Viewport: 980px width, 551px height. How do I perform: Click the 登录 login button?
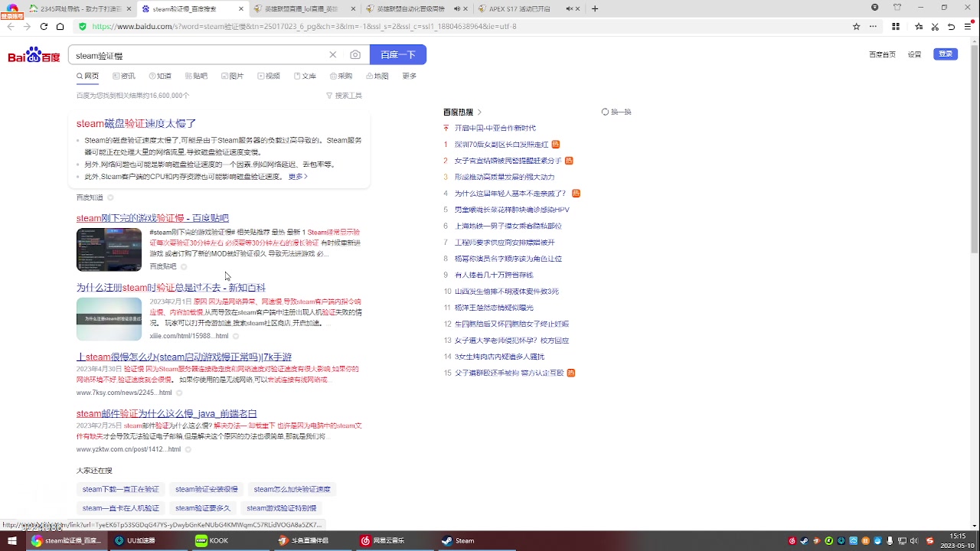click(x=946, y=54)
